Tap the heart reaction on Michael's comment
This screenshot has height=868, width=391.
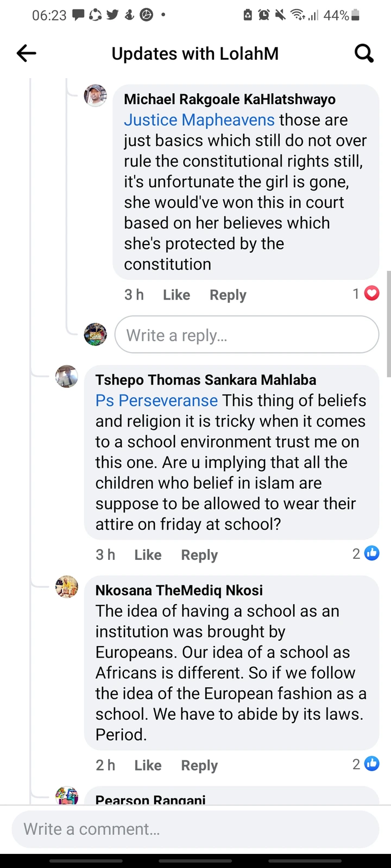tap(371, 293)
